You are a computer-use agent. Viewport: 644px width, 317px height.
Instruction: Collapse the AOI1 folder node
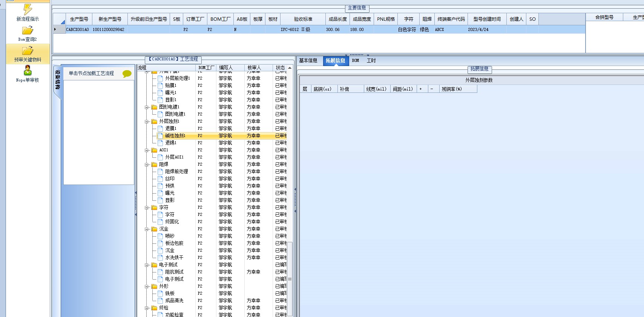147,150
